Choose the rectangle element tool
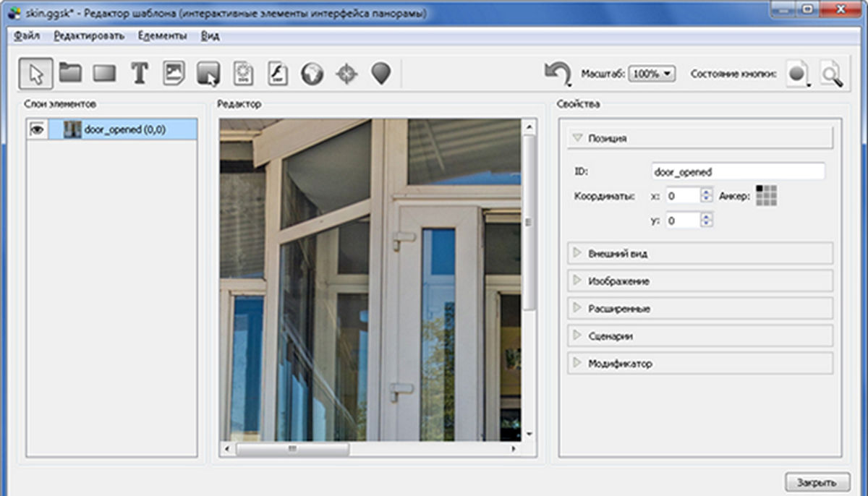This screenshot has width=868, height=496. pyautogui.click(x=105, y=73)
